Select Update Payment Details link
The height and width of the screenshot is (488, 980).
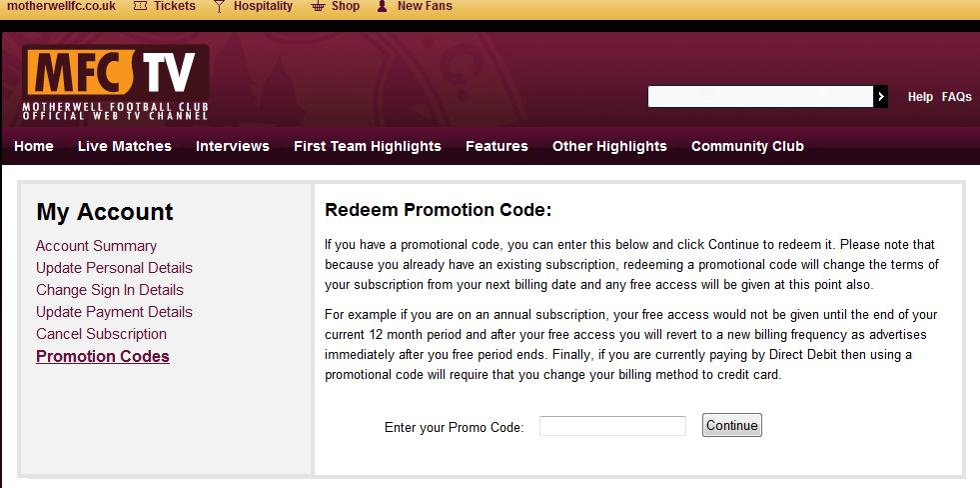point(114,312)
